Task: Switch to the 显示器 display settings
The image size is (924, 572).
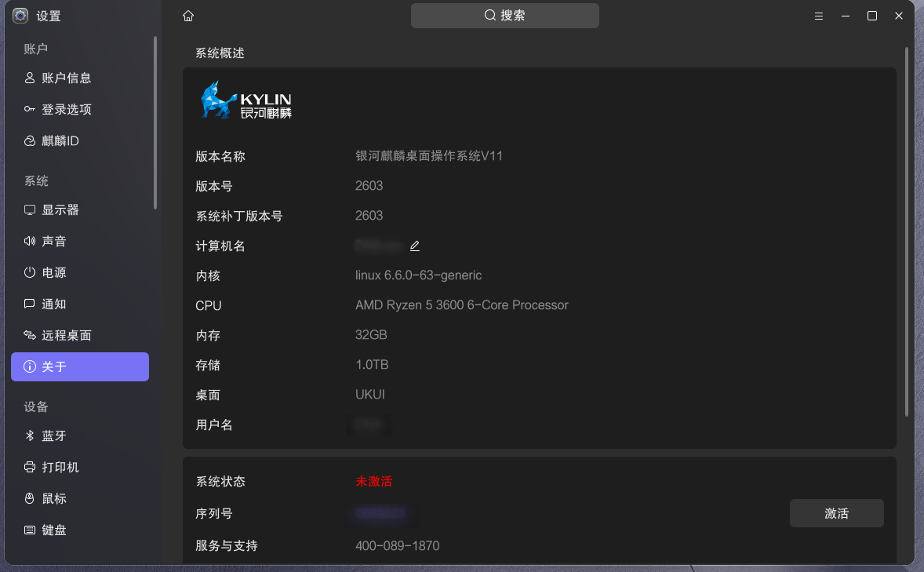Action: pos(60,210)
